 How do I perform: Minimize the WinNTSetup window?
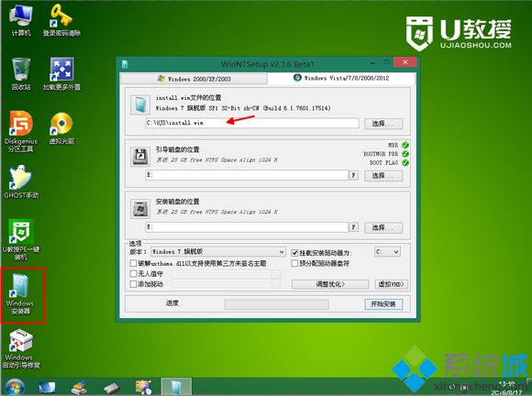[373, 63]
